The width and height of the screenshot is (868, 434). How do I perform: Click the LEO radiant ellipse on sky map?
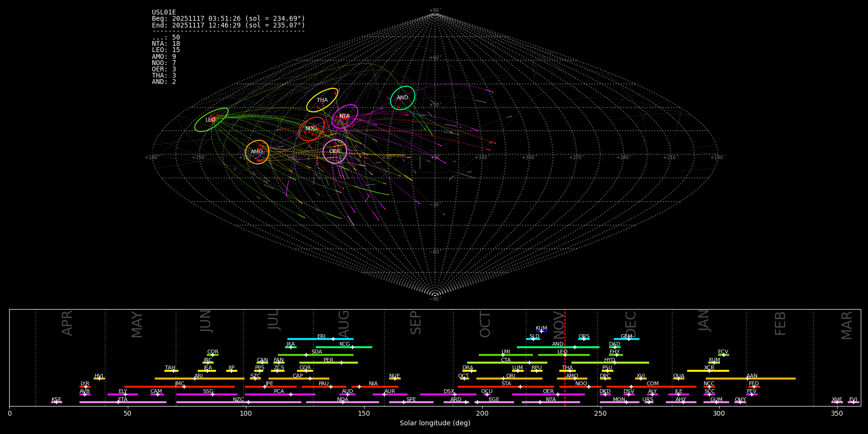pos(211,120)
